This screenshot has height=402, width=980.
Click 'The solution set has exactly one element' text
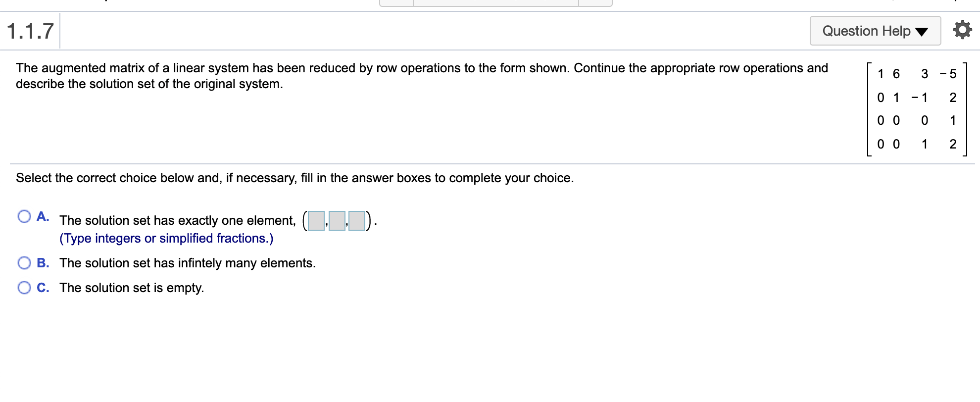(177, 220)
